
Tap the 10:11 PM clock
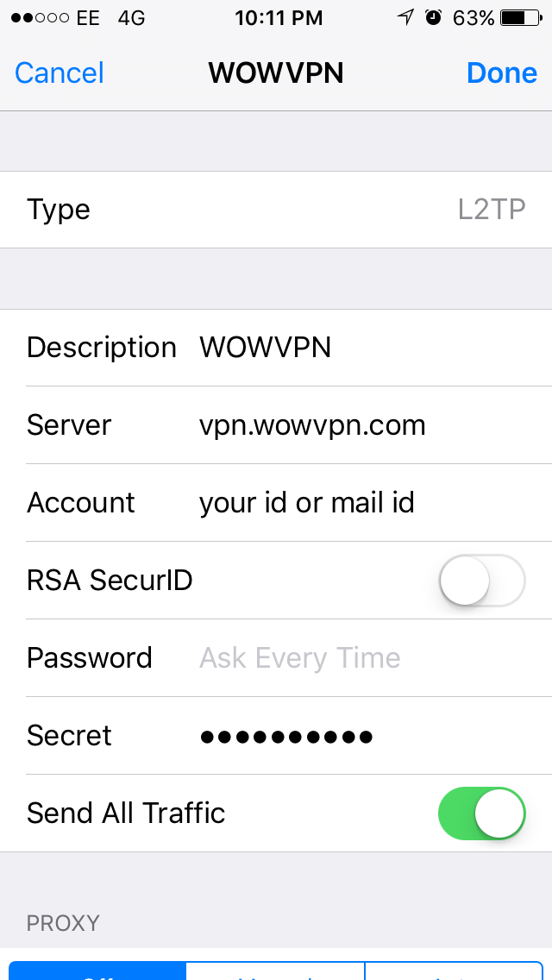279,18
